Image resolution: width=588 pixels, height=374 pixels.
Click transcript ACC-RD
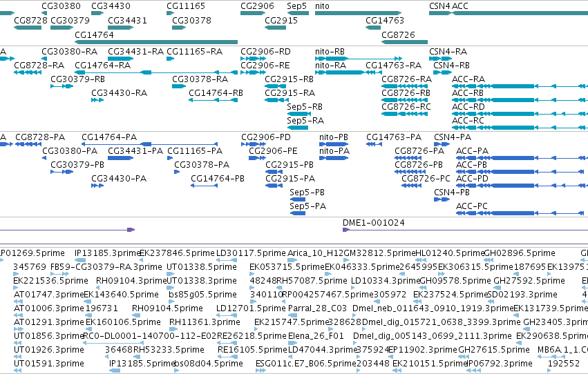click(520, 114)
